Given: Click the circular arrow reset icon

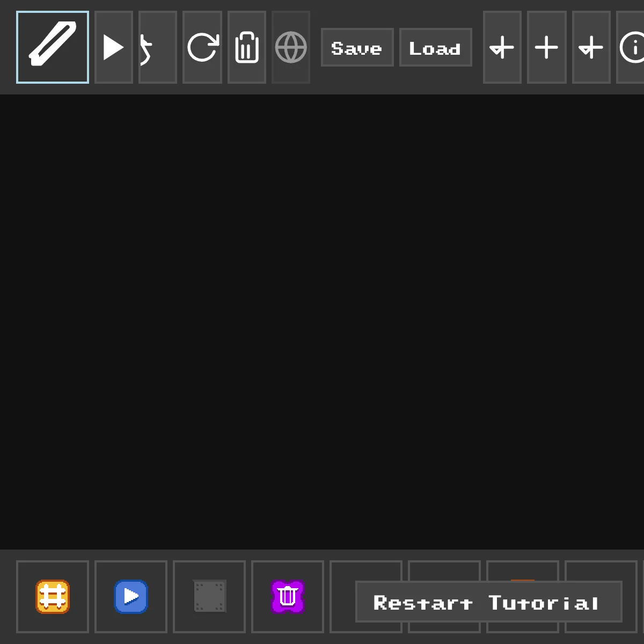Looking at the screenshot, I should (x=202, y=47).
